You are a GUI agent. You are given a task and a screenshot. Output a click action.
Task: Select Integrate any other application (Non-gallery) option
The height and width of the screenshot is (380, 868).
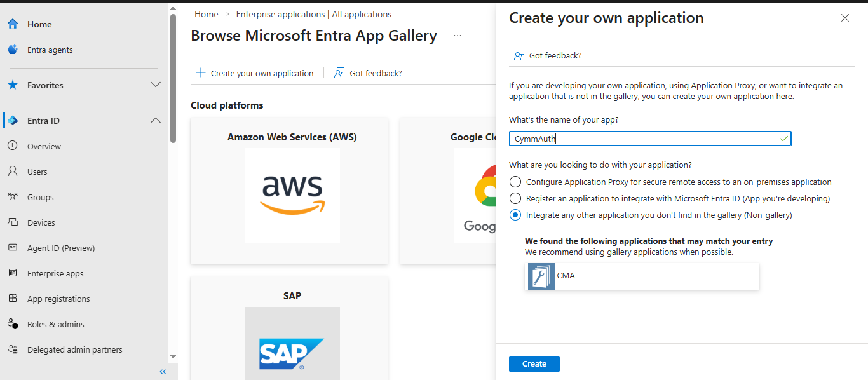point(515,215)
